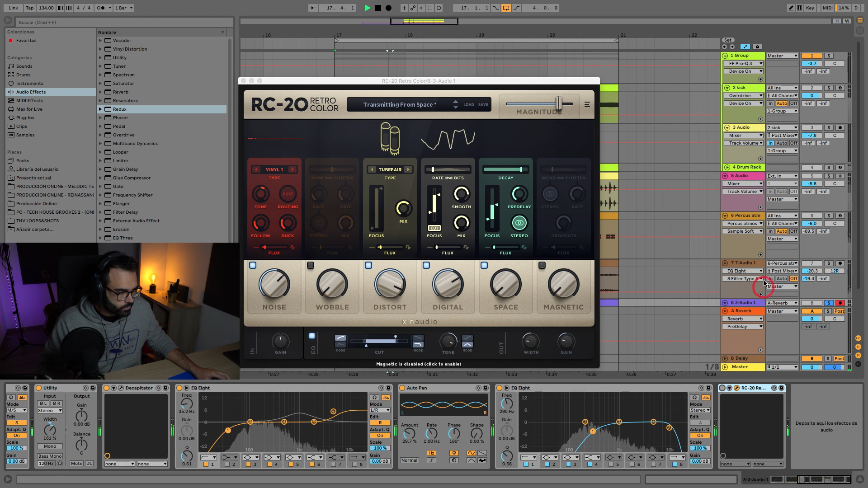Click Decapitator device activator icon
Image resolution: width=868 pixels, height=488 pixels.
pos(107,388)
